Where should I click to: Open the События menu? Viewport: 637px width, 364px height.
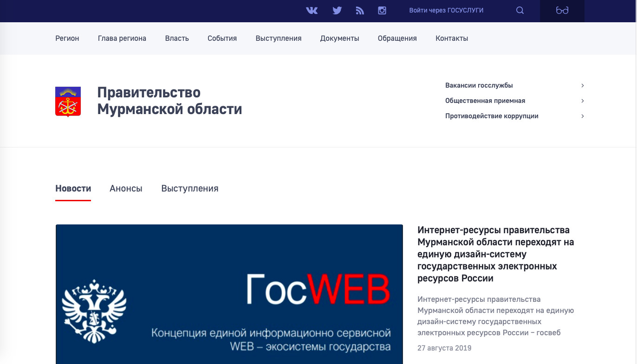click(x=222, y=38)
